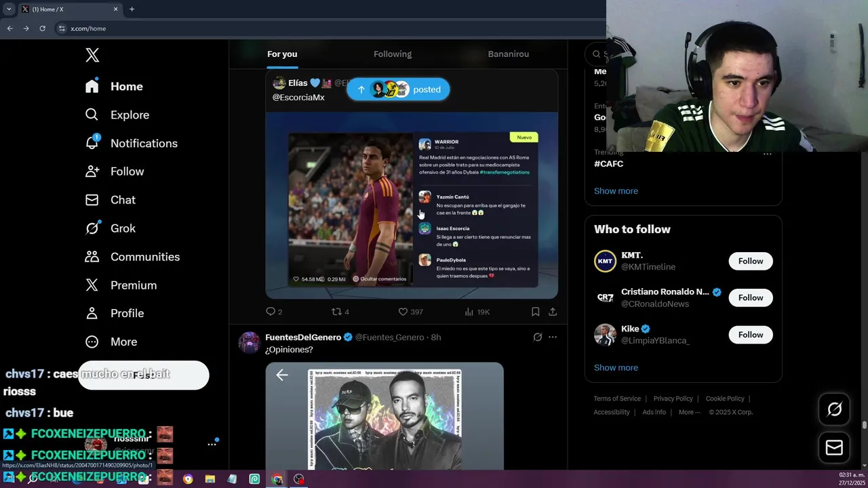Open the more options on the trending #CAFC item

(x=767, y=155)
